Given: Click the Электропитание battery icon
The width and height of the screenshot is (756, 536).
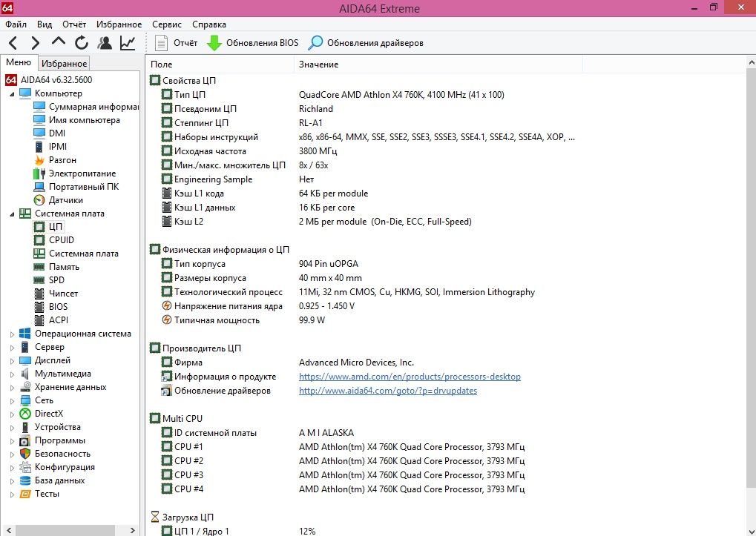Looking at the screenshot, I should pyautogui.click(x=39, y=173).
